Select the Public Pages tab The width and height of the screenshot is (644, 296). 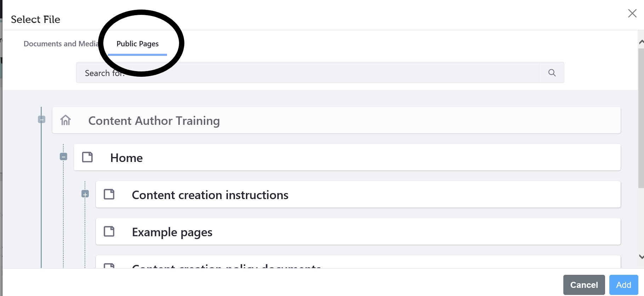coord(137,44)
